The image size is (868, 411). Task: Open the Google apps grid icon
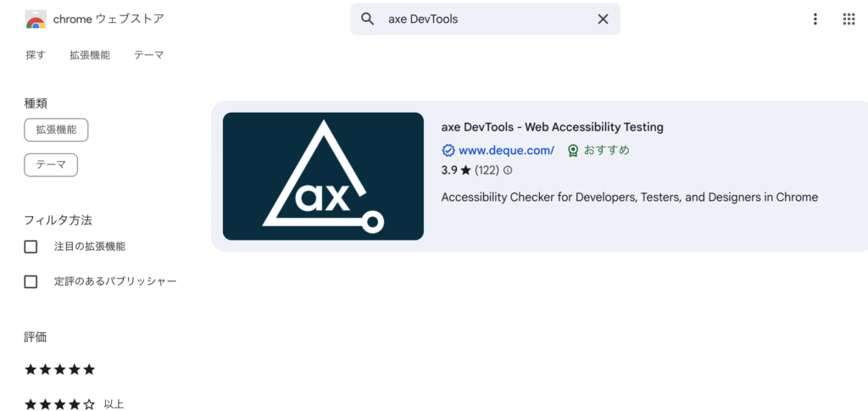(x=849, y=19)
